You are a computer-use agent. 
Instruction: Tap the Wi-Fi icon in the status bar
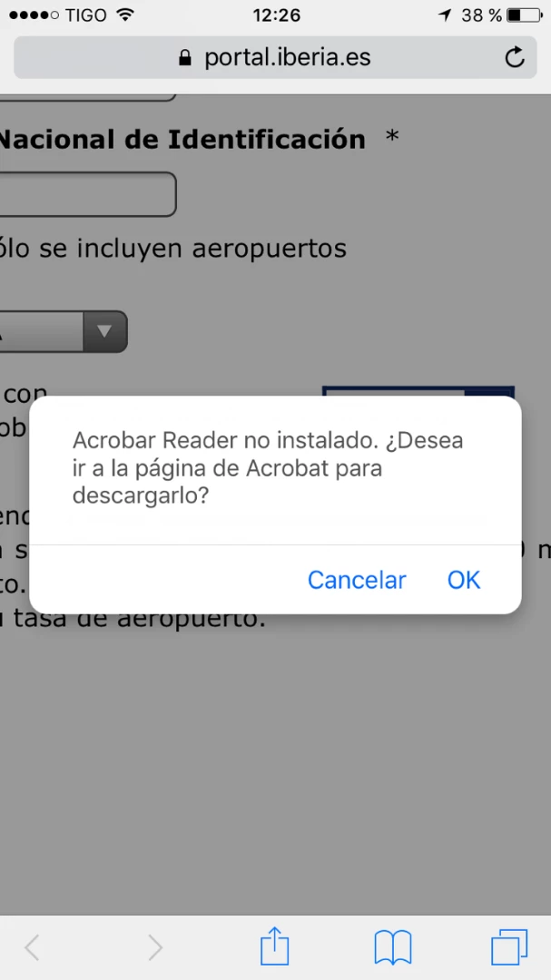click(125, 15)
